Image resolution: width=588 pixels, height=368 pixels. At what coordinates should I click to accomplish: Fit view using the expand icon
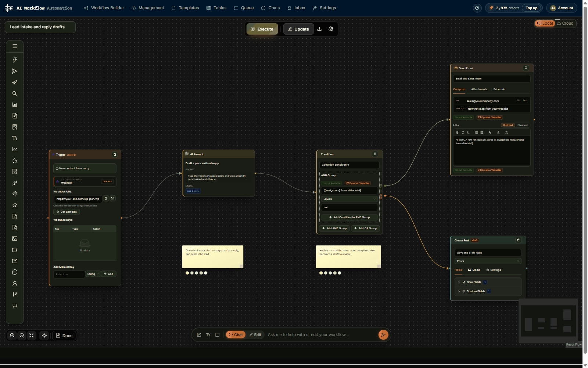click(32, 335)
